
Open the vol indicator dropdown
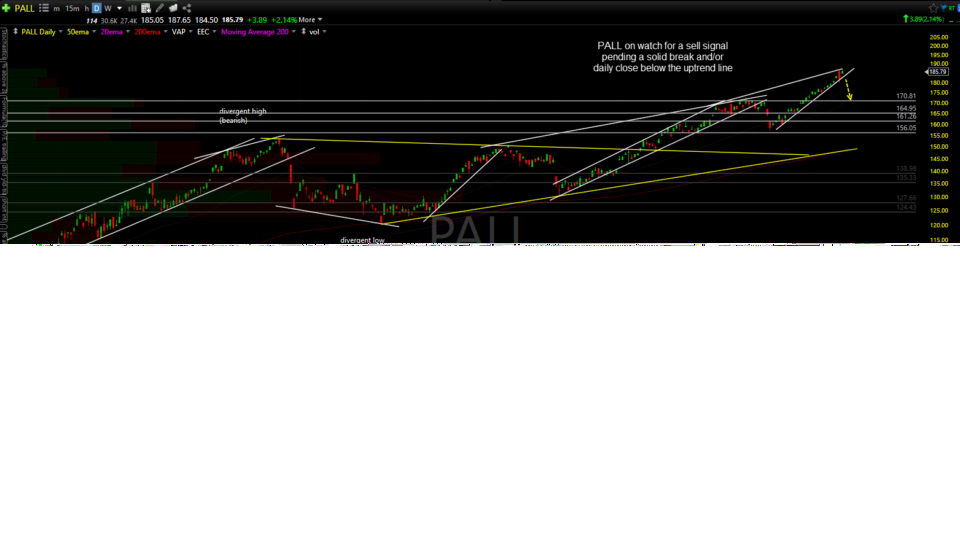click(x=324, y=32)
